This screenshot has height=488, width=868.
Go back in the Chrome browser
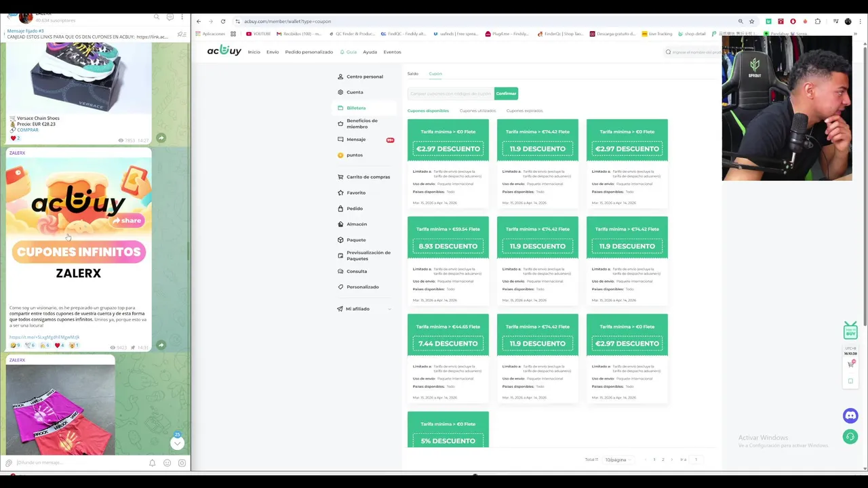[x=199, y=21]
